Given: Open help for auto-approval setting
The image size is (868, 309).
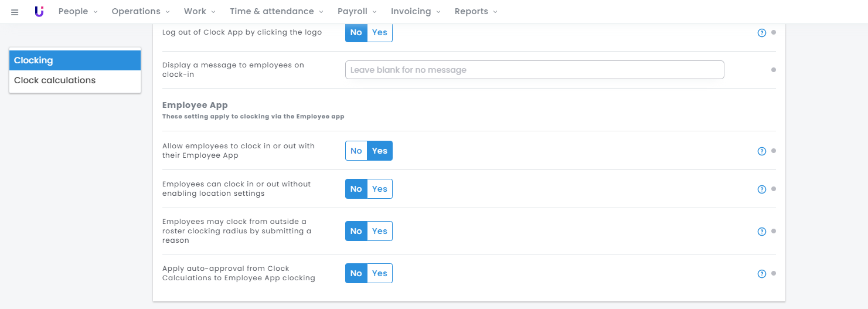Looking at the screenshot, I should pyautogui.click(x=761, y=274).
